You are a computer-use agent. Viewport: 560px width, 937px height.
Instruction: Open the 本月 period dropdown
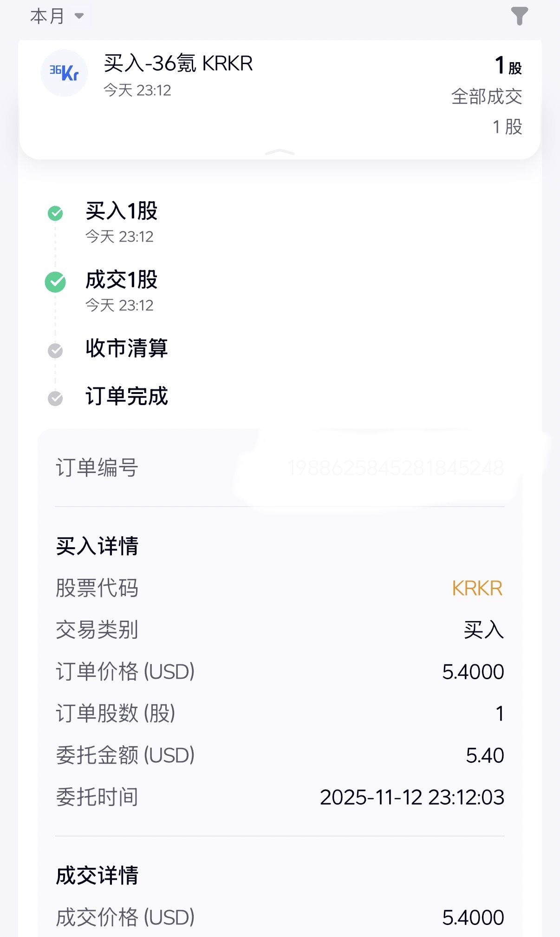[57, 16]
